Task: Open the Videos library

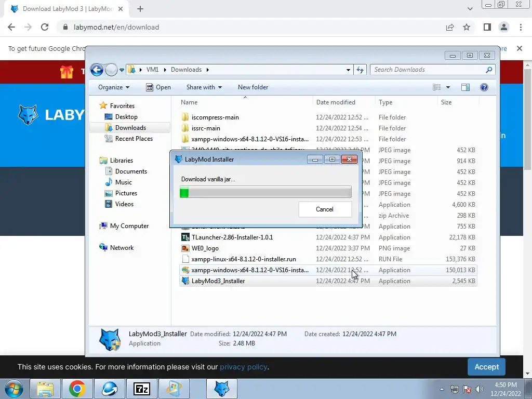Action: click(119, 204)
